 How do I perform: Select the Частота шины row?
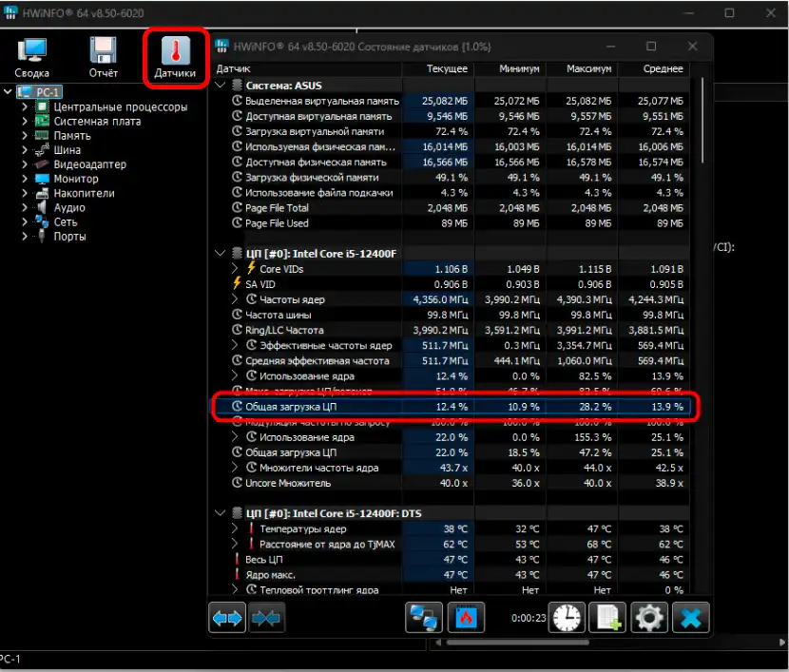tap(452, 315)
